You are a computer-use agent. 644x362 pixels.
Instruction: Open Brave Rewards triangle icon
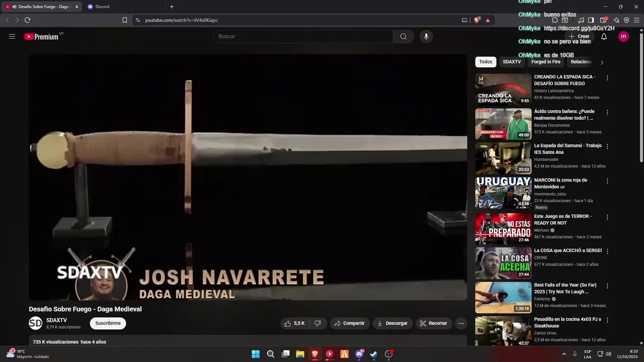(488, 20)
